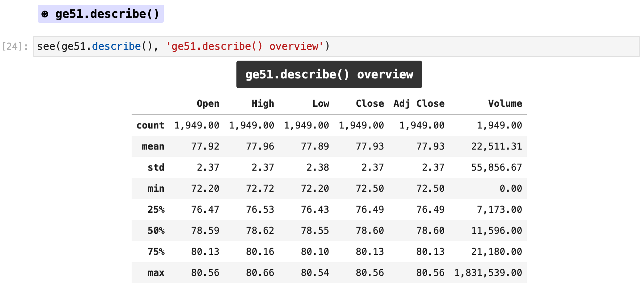
Task: Click the 75% High value 80.16
Action: pos(260,252)
